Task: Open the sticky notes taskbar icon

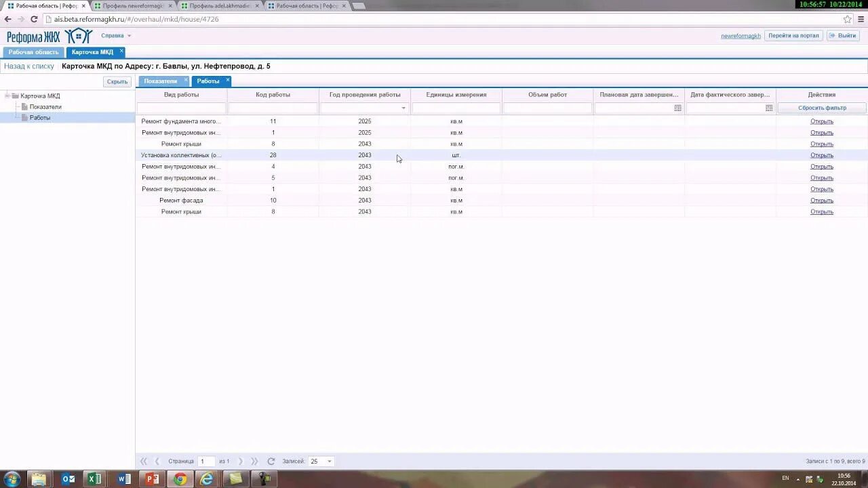Action: 235,479
